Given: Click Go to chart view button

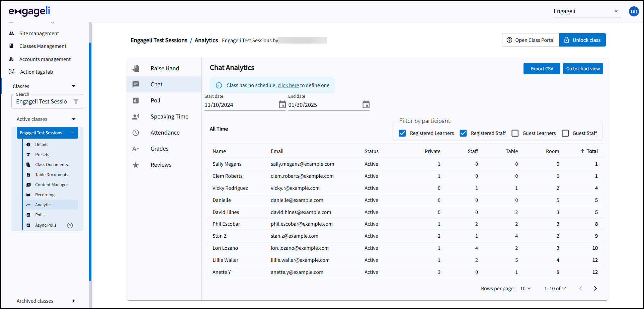Looking at the screenshot, I should 583,69.
